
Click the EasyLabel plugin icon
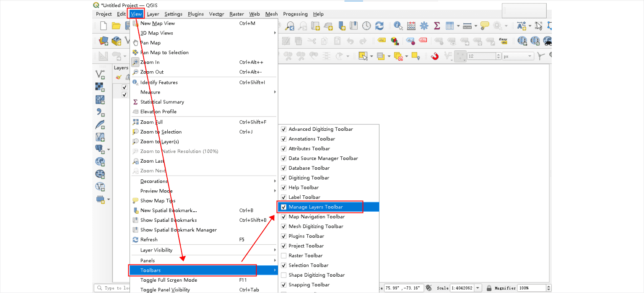click(x=503, y=41)
